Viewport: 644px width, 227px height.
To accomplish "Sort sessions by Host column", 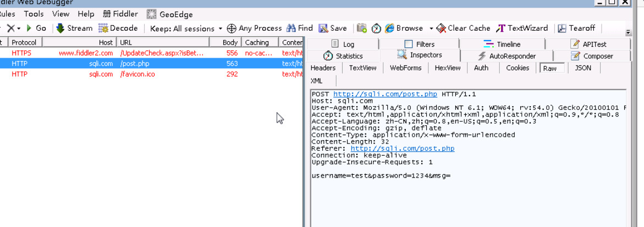I will point(79,42).
